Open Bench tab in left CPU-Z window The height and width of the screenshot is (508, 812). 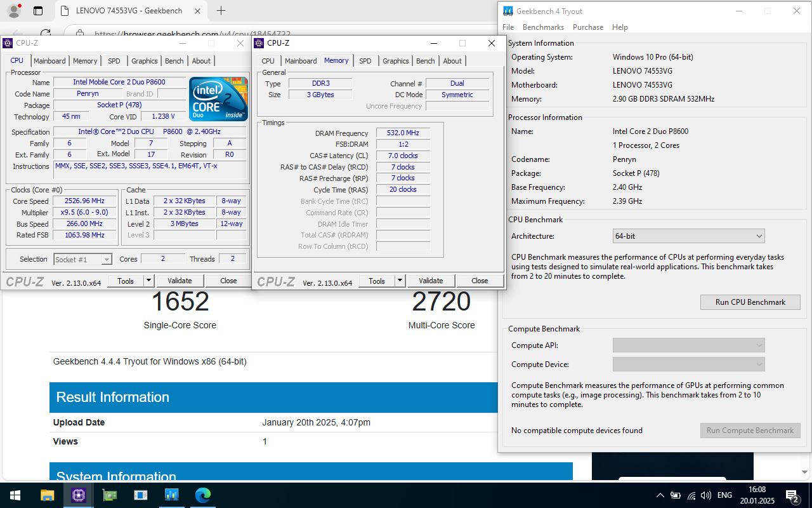[x=174, y=61]
